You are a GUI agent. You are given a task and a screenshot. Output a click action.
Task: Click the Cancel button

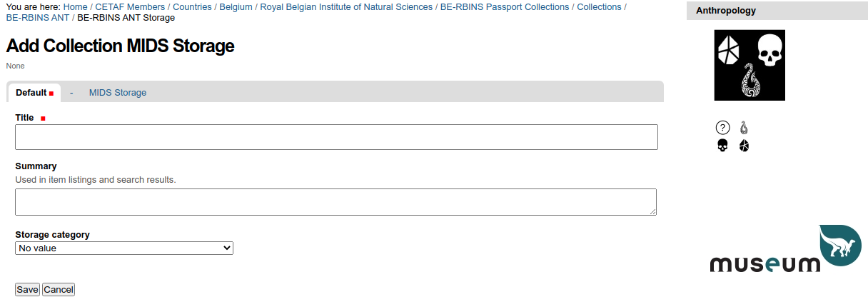(59, 289)
